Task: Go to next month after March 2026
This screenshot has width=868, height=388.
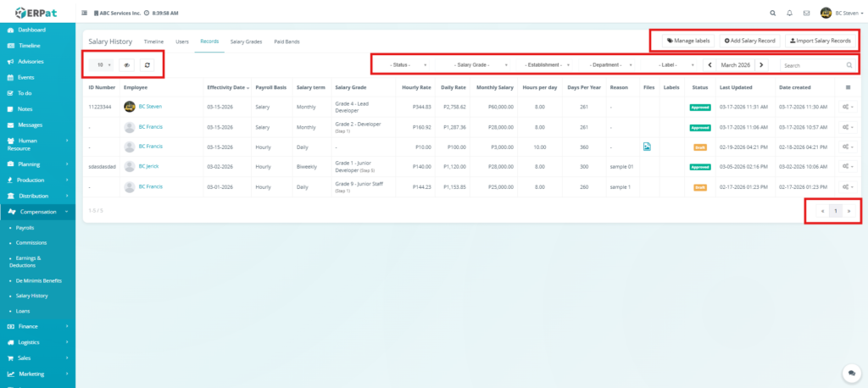Action: click(761, 64)
